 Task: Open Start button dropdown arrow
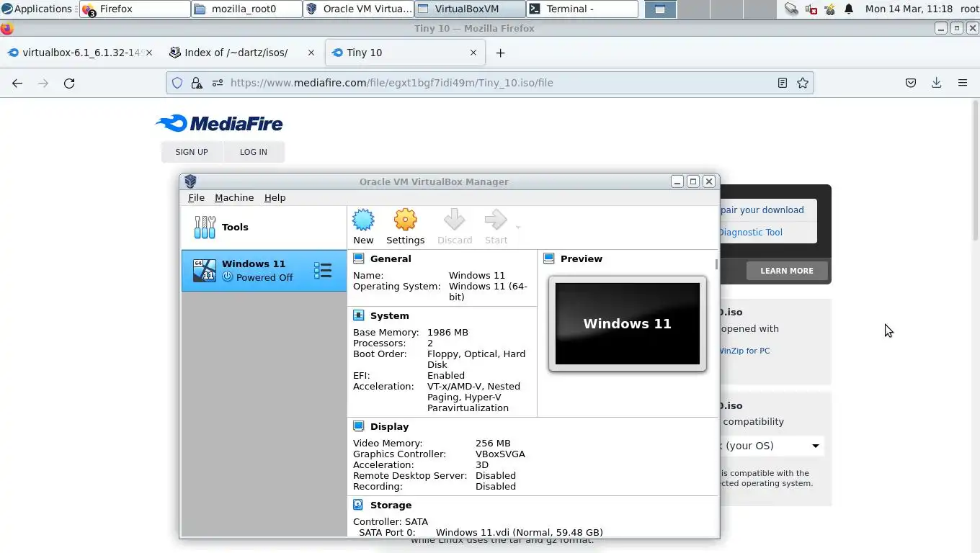coord(518,228)
